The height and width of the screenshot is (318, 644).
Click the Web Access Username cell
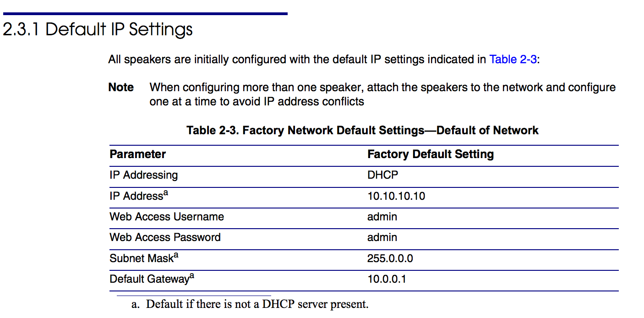click(x=167, y=217)
